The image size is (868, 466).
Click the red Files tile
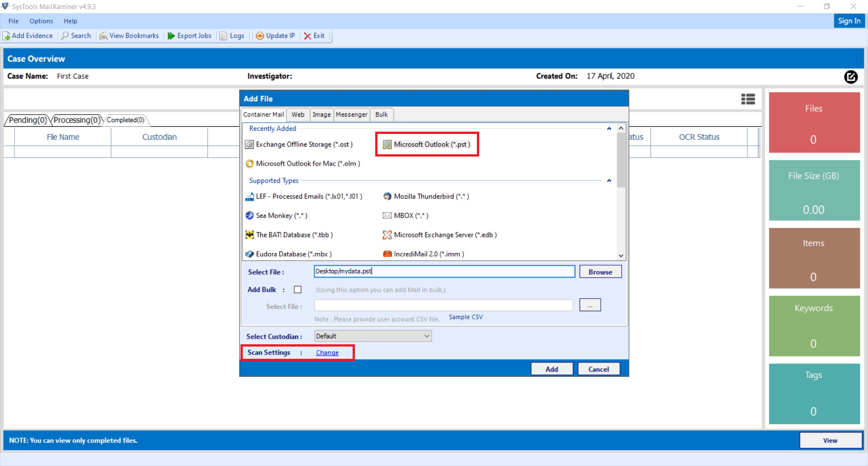pos(814,123)
